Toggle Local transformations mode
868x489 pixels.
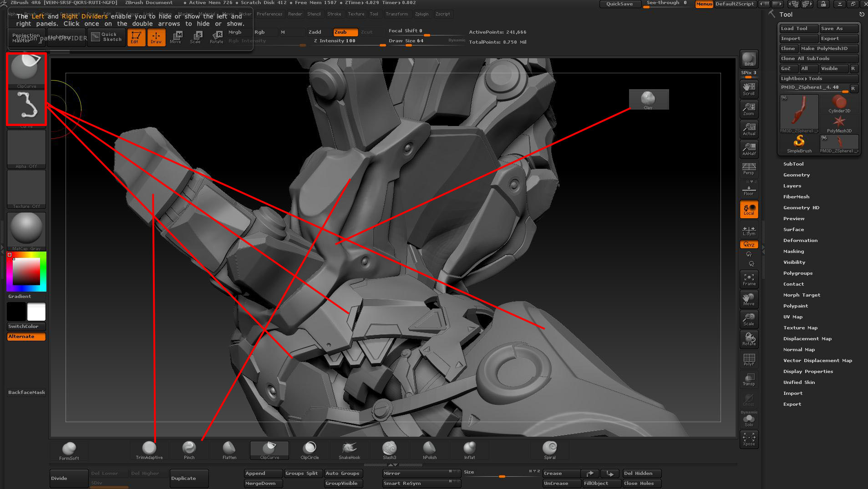tap(749, 209)
